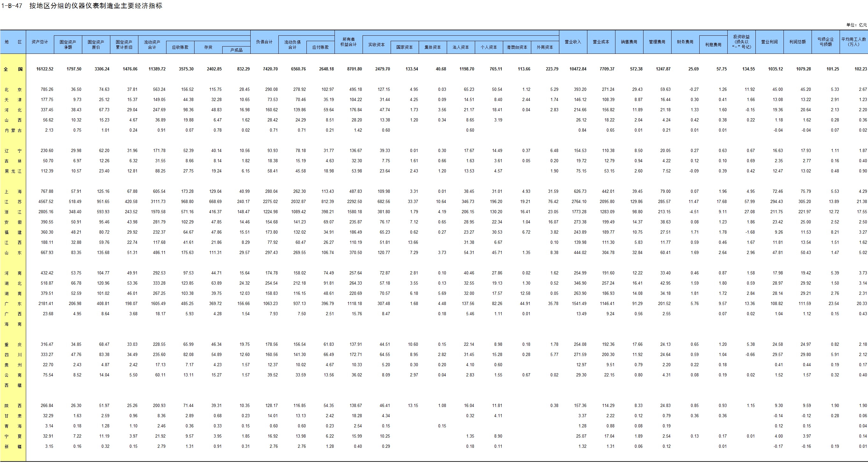Click the 全国 row label

[13, 69]
